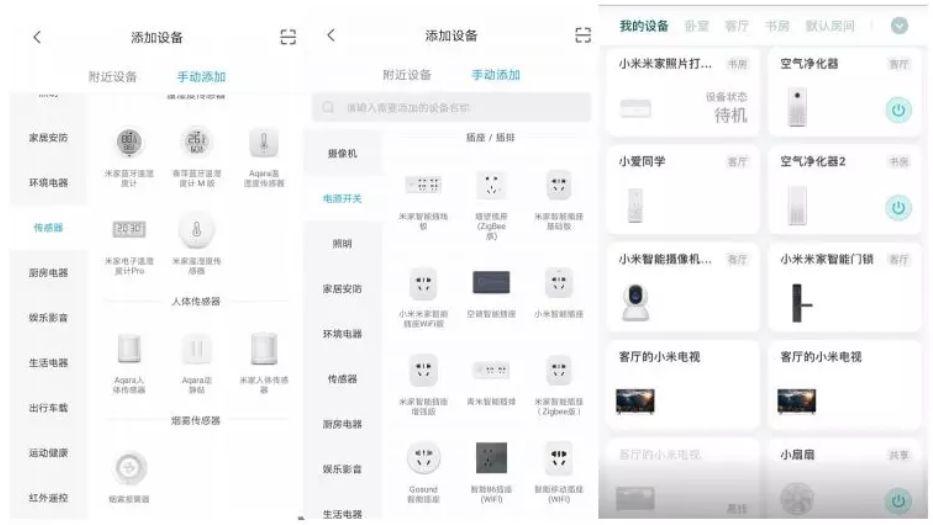Viewport: 933px width, 525px height.
Task: Switch to 附近设备 tab on the socket-list screen
Action: point(407,75)
